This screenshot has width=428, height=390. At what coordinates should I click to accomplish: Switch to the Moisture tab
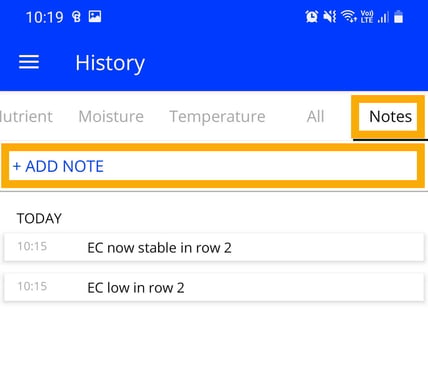tap(111, 116)
